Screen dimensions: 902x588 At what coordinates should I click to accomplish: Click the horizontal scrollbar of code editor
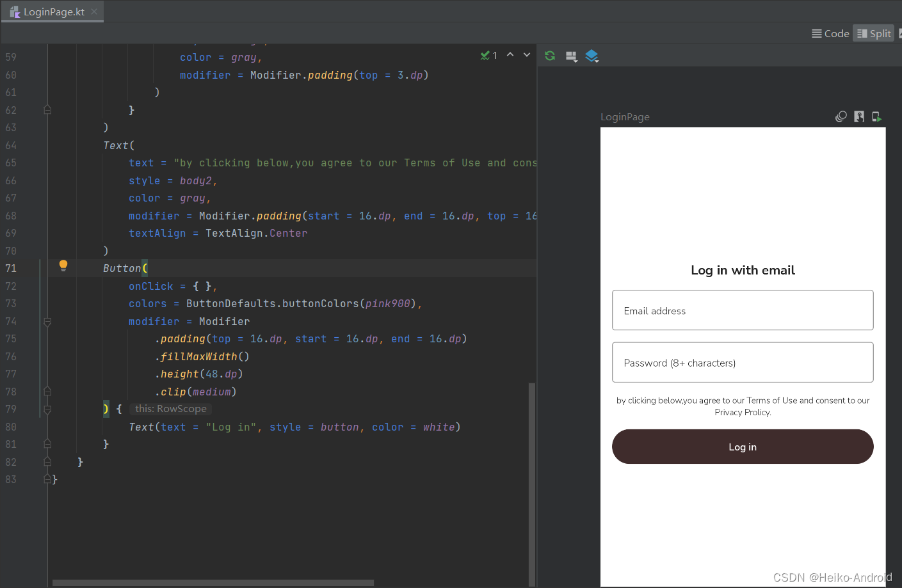[213, 583]
